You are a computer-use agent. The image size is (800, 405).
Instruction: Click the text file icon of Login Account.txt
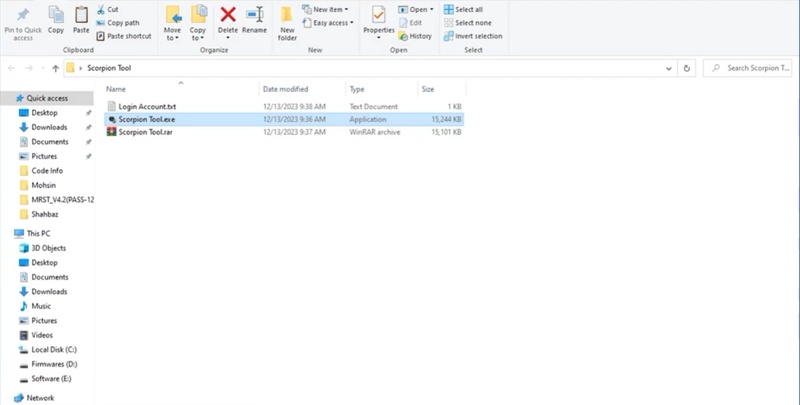(x=112, y=106)
